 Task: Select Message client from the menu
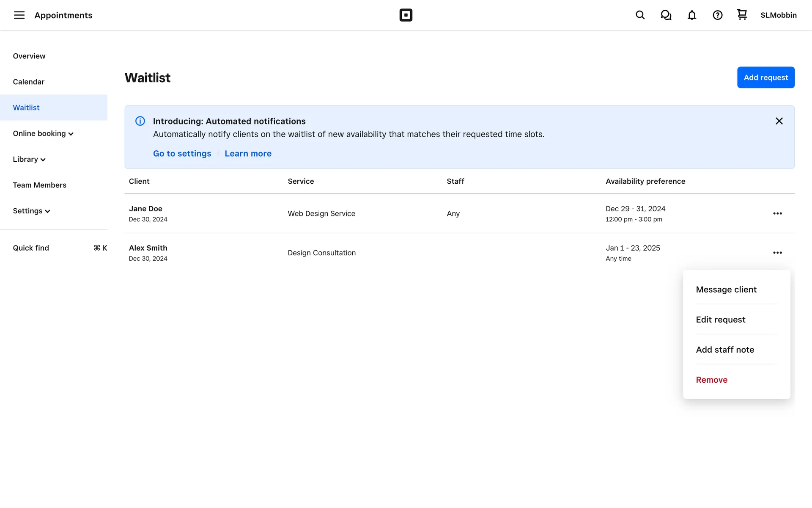click(726, 290)
